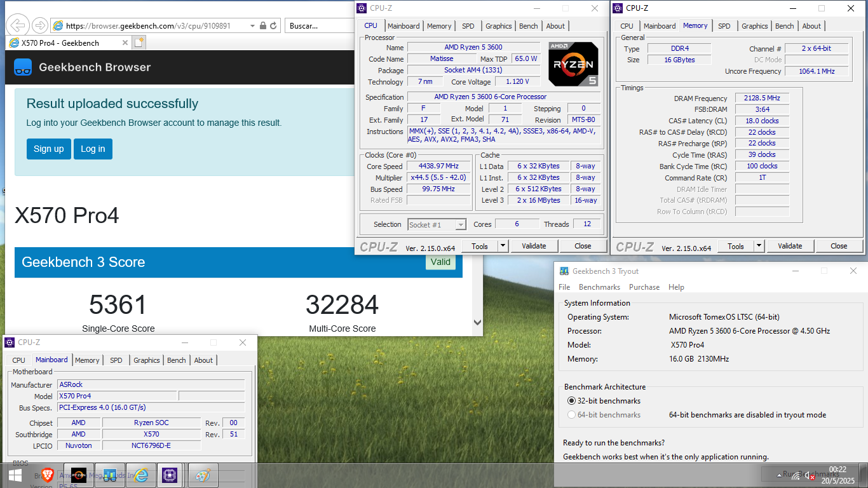Click Tools button in the Ryzen CPU-Z window
868x488 pixels.
point(480,246)
